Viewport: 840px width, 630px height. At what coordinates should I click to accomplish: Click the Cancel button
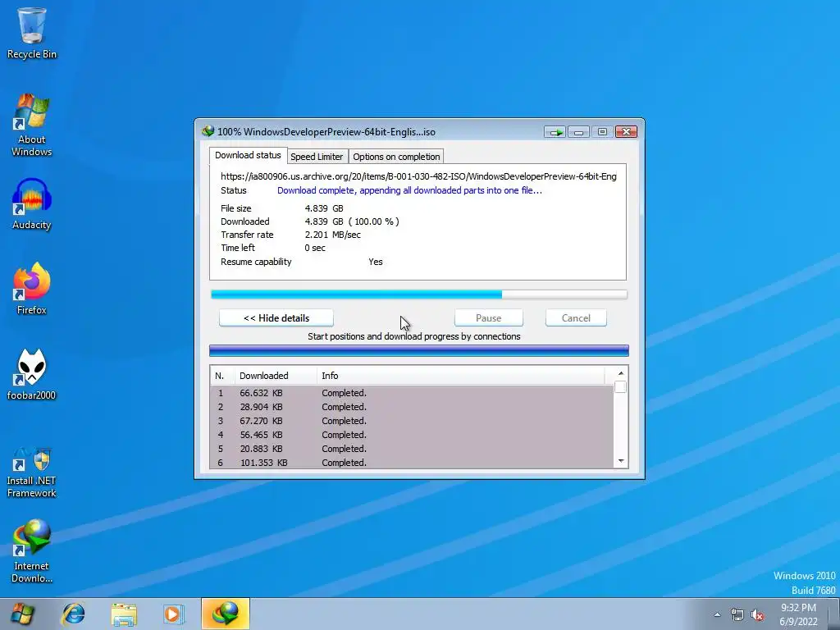tap(576, 318)
